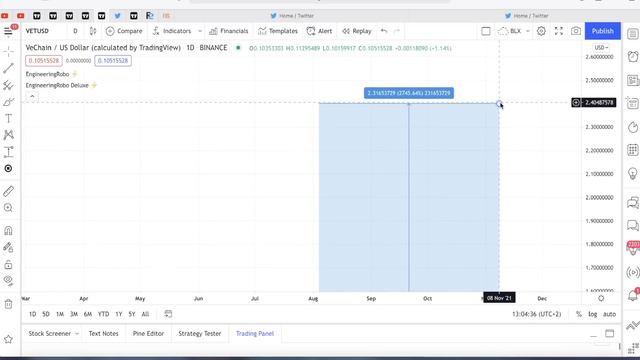Open Compare symbol dialog
Screen dimensions: 640x360
pos(124,31)
